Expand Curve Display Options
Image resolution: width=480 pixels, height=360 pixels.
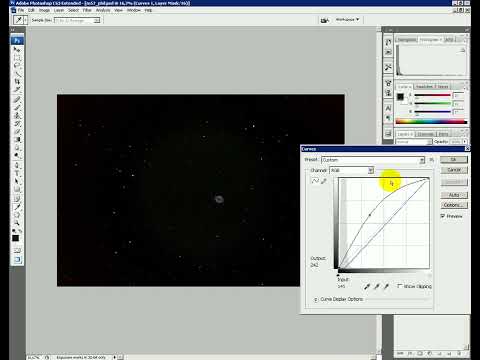315,299
